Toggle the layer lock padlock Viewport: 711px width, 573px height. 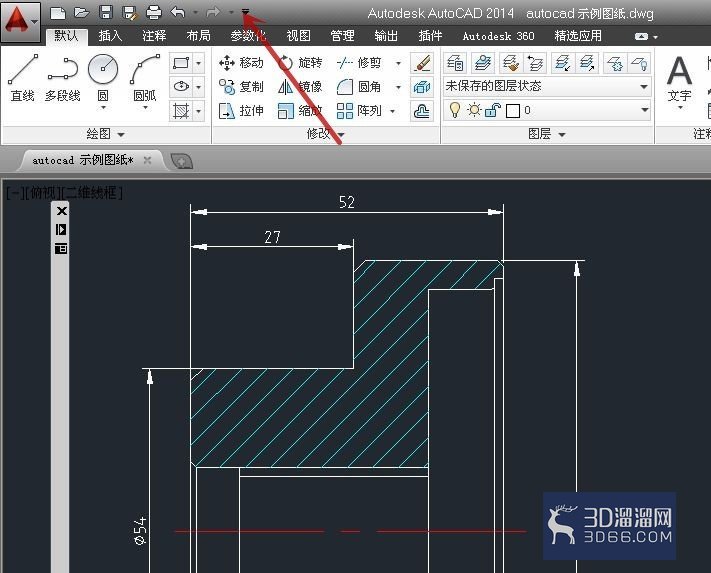pos(492,110)
